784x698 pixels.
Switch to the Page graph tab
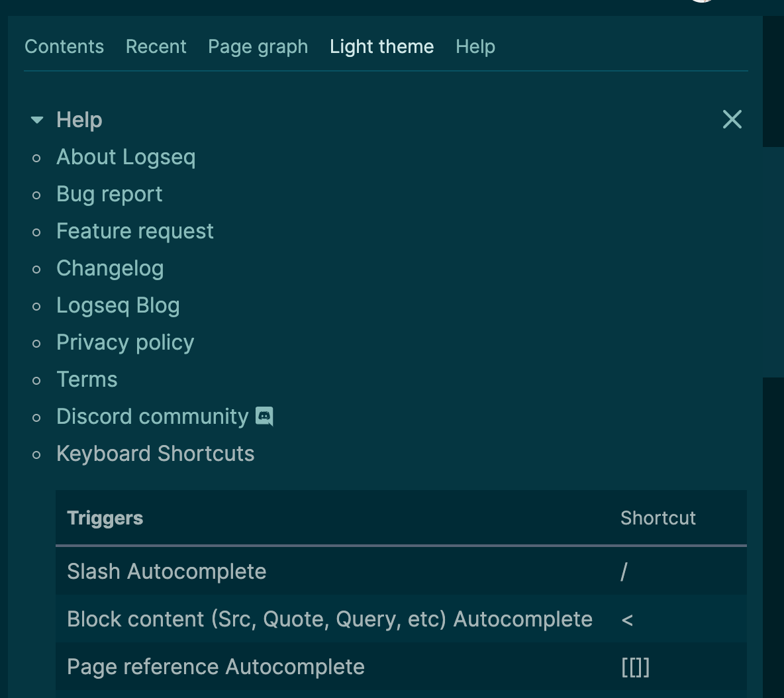258,46
